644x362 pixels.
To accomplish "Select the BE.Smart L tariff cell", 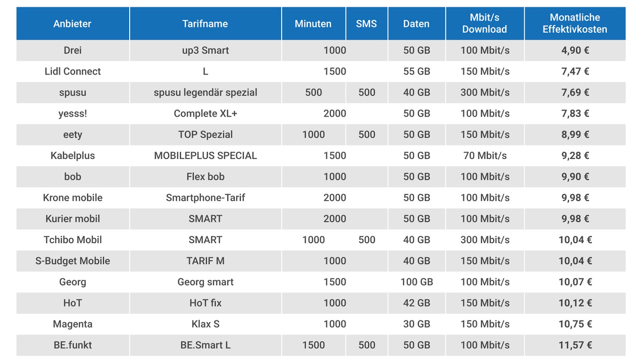I will pyautogui.click(x=205, y=345).
